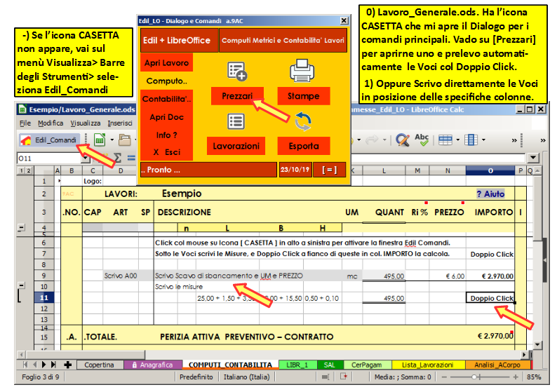The image size is (557, 392).
Task: Select outline level 1 button
Action: click(21, 171)
